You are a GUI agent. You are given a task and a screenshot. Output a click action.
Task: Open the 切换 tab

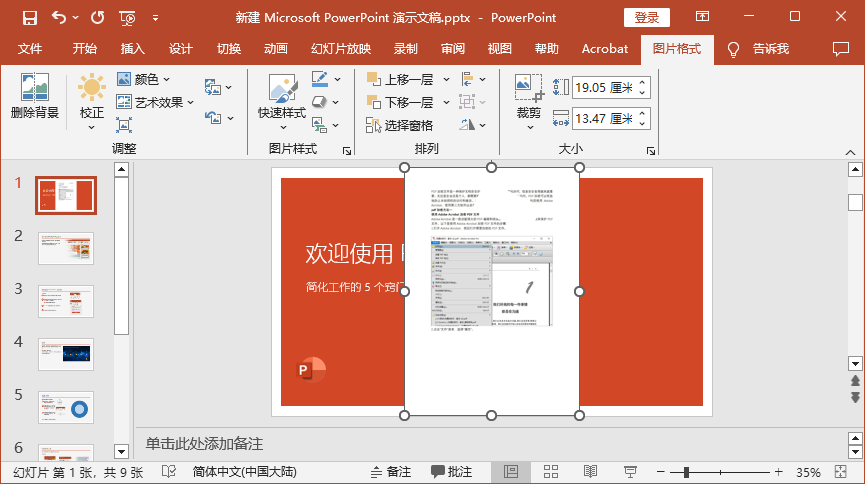point(228,49)
